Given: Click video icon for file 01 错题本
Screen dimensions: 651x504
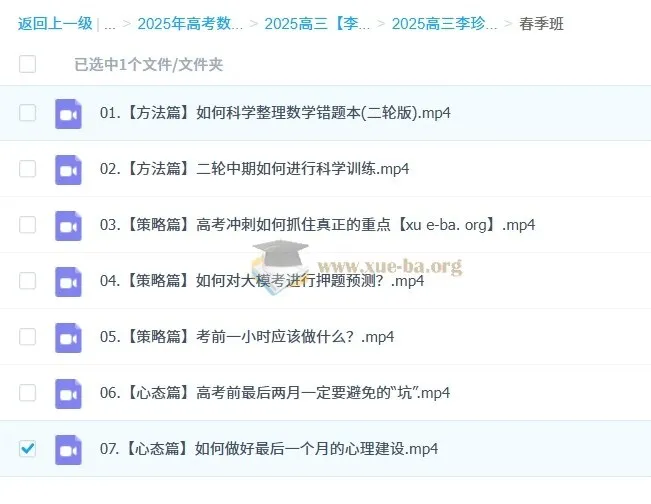Looking at the screenshot, I should [68, 113].
